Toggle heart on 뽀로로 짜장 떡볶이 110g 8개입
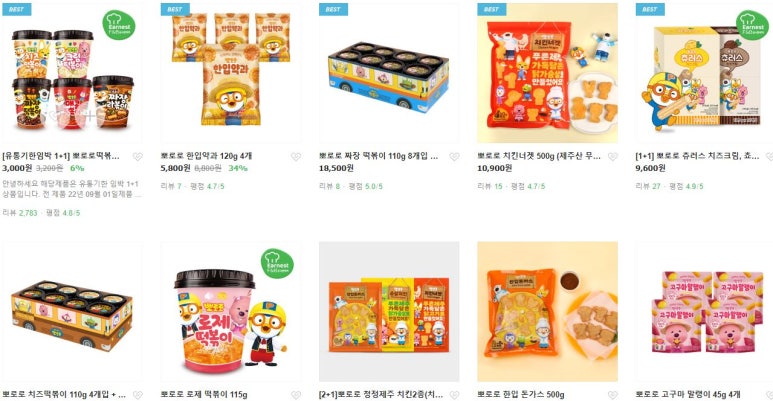Image resolution: width=773 pixels, height=401 pixels. [454, 156]
